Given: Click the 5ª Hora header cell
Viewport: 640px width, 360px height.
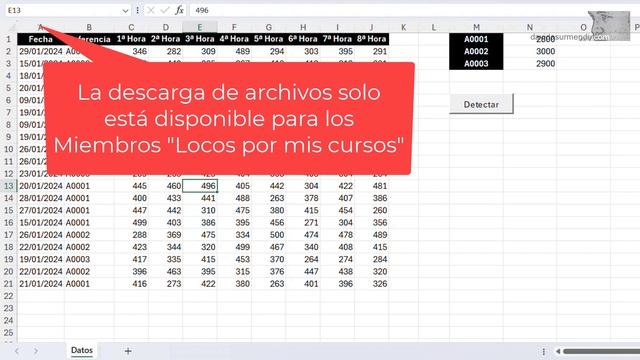Looking at the screenshot, I should 269,39.
